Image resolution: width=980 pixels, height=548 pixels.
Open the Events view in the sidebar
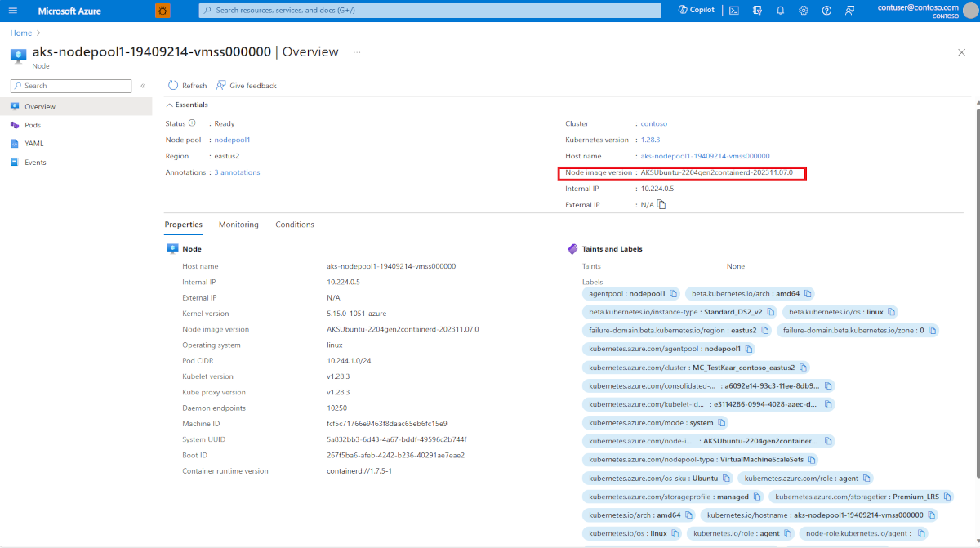point(38,162)
